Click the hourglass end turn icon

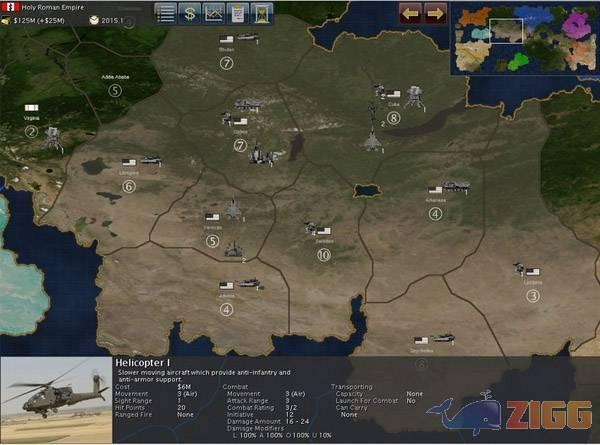261,13
